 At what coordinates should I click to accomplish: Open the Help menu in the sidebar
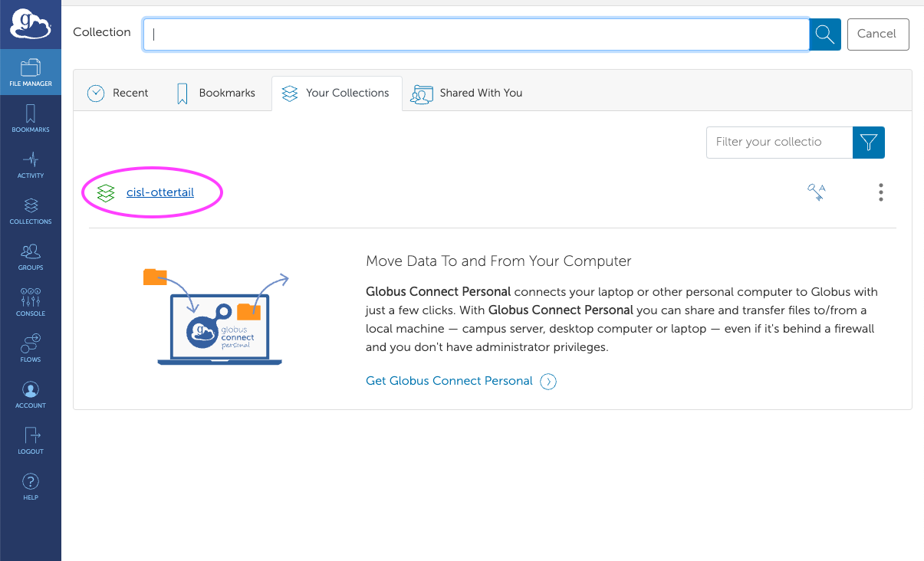[31, 486]
